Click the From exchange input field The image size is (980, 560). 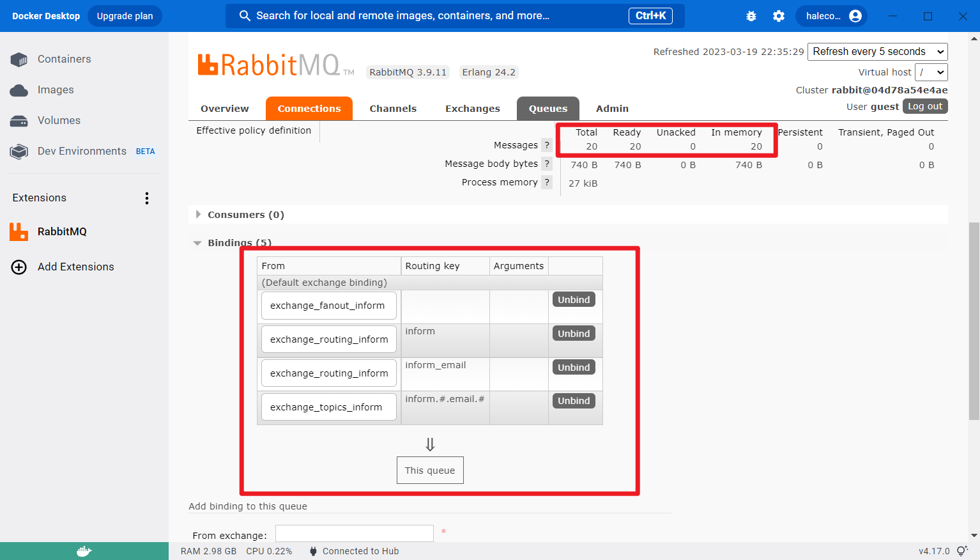point(355,533)
